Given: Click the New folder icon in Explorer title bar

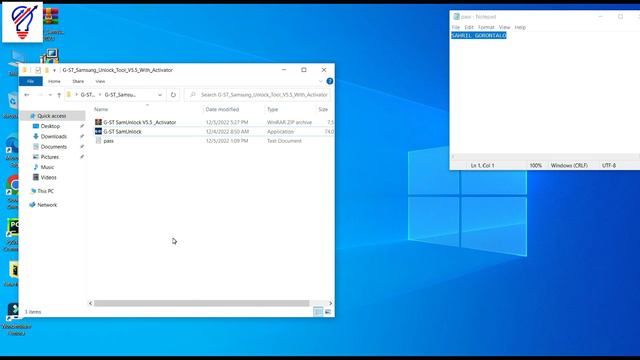Looking at the screenshot, I should 47,70.
